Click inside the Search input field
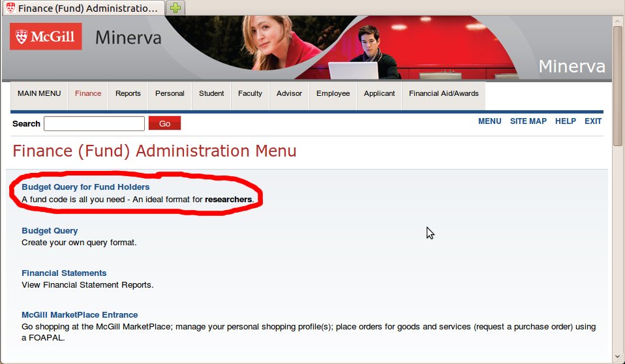The image size is (625, 364). 94,123
